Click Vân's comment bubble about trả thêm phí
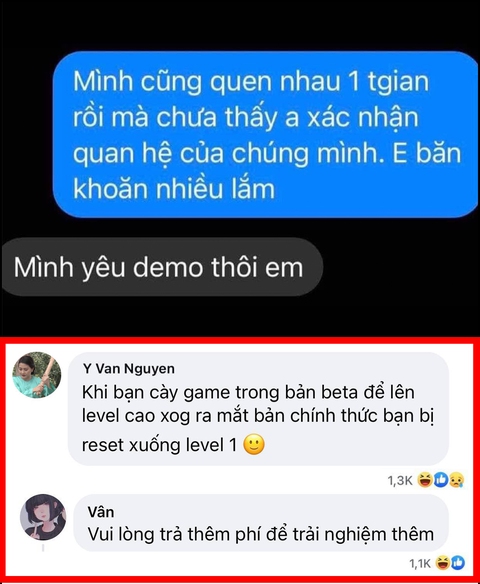Screen dimensions: 480x584 (261, 523)
